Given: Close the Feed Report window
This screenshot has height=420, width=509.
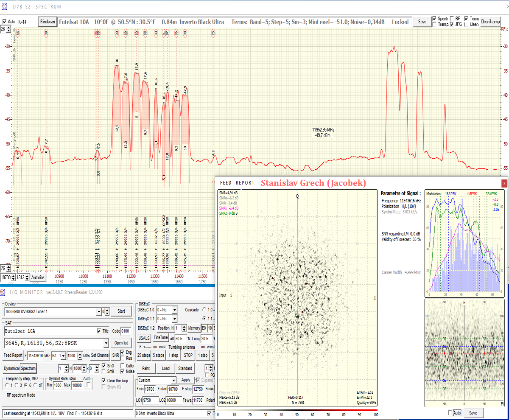Looking at the screenshot, I should coord(504,183).
